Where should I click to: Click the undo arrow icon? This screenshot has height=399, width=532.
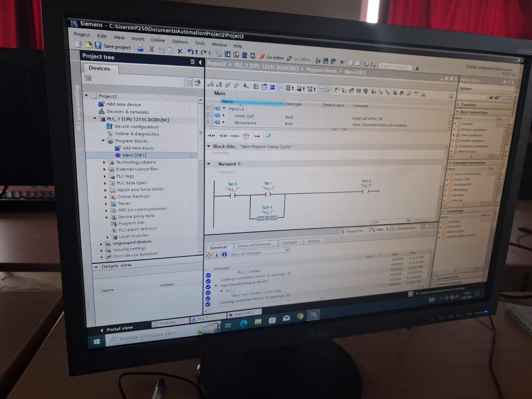click(x=190, y=52)
